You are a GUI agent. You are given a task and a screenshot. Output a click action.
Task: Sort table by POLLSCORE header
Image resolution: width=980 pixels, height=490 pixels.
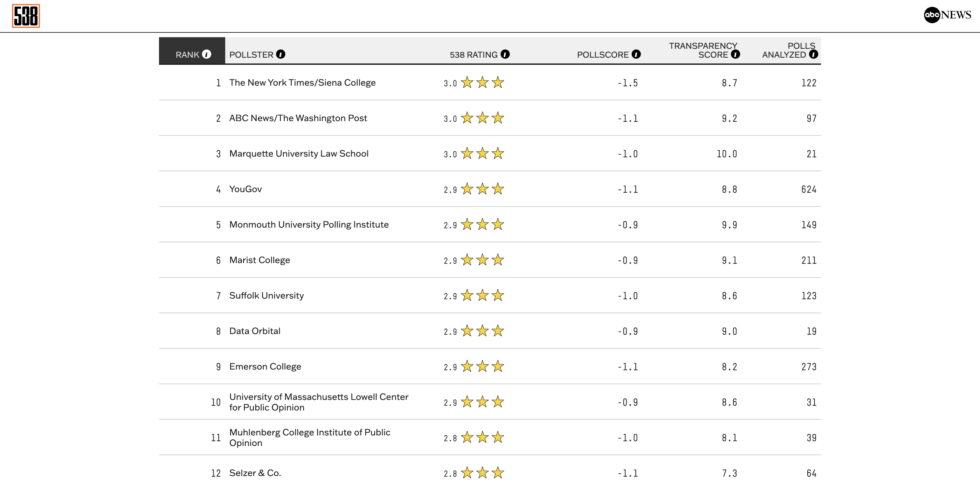coord(603,54)
